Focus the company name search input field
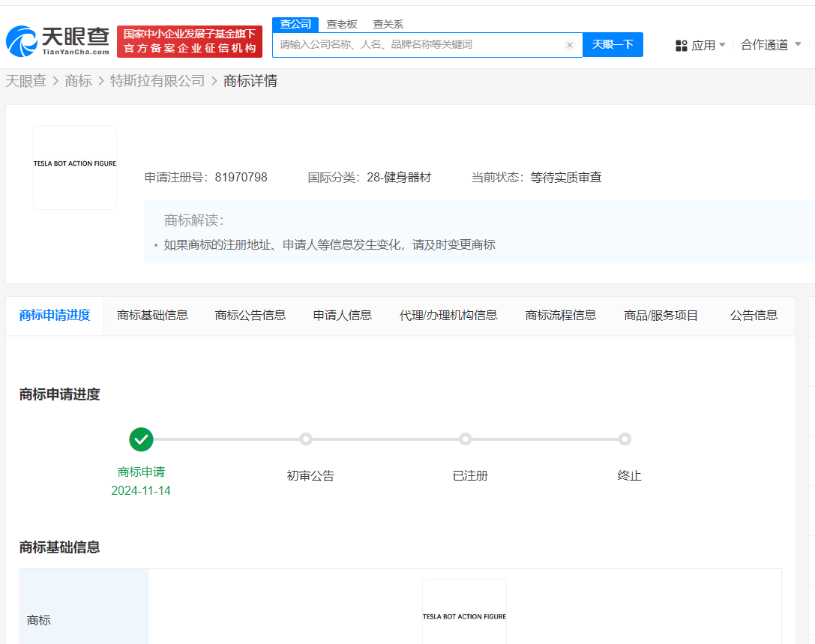 420,45
